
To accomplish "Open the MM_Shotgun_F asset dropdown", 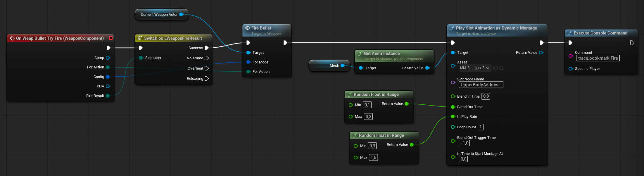I will 475,68.
